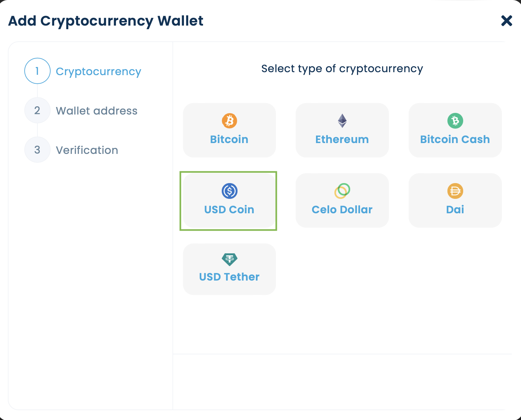
Task: Select the Bitcoin text label
Action: (x=229, y=139)
